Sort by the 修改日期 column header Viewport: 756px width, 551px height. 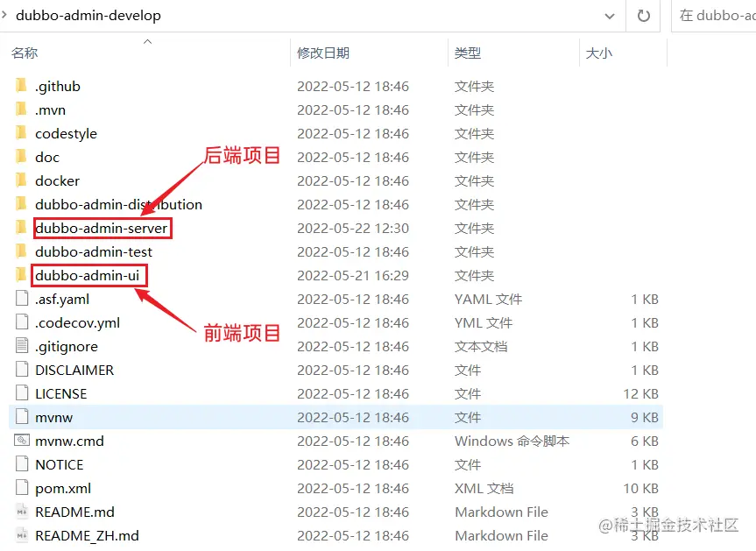point(323,53)
